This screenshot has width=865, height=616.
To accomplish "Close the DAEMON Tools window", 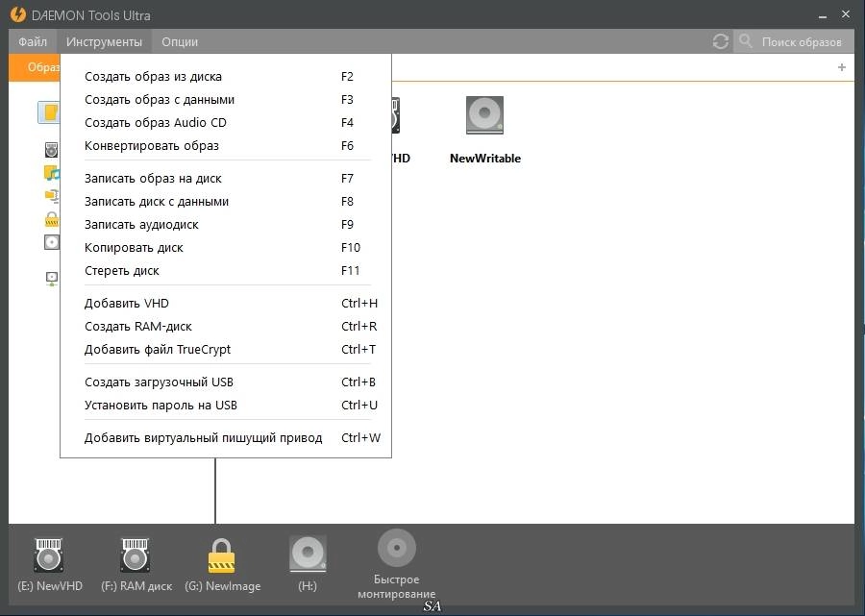I will pyautogui.click(x=846, y=14).
